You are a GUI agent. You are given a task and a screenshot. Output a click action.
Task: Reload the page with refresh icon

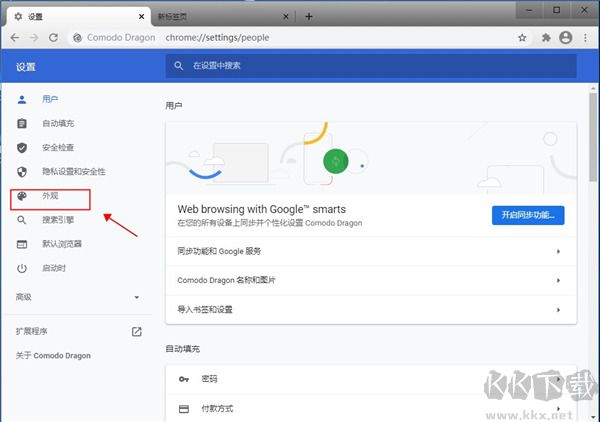(x=53, y=37)
